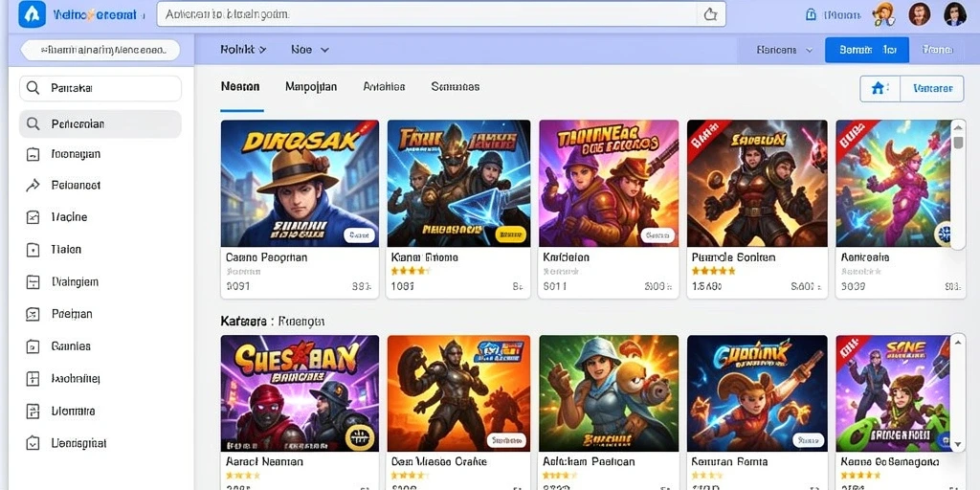Click the Partakal search field
Viewport: 980px width, 490px height.
[x=100, y=88]
